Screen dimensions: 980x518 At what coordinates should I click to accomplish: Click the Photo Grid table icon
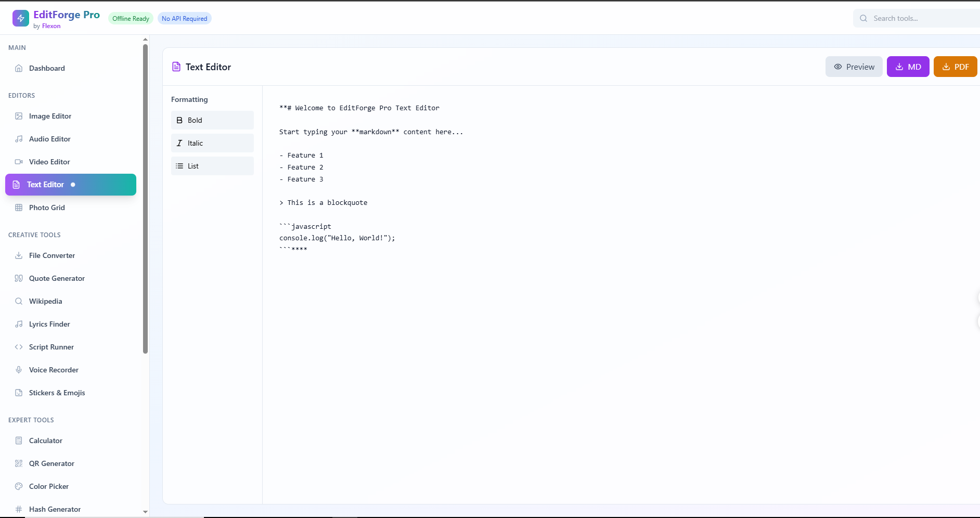click(19, 208)
